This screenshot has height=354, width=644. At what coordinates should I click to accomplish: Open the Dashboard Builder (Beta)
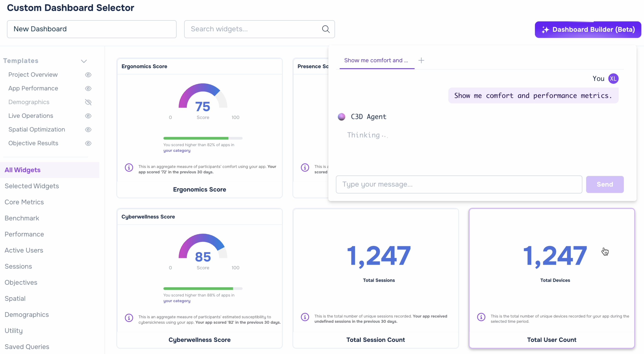(588, 29)
